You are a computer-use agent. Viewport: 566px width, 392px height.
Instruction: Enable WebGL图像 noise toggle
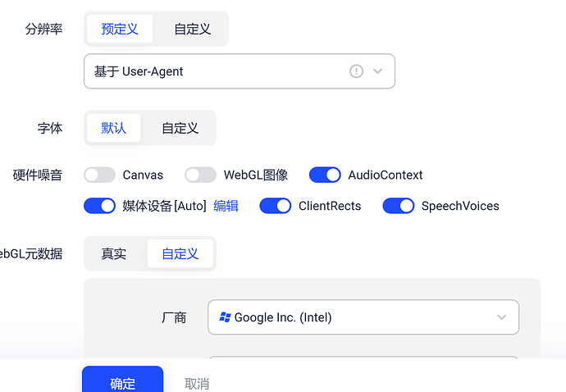(x=200, y=175)
